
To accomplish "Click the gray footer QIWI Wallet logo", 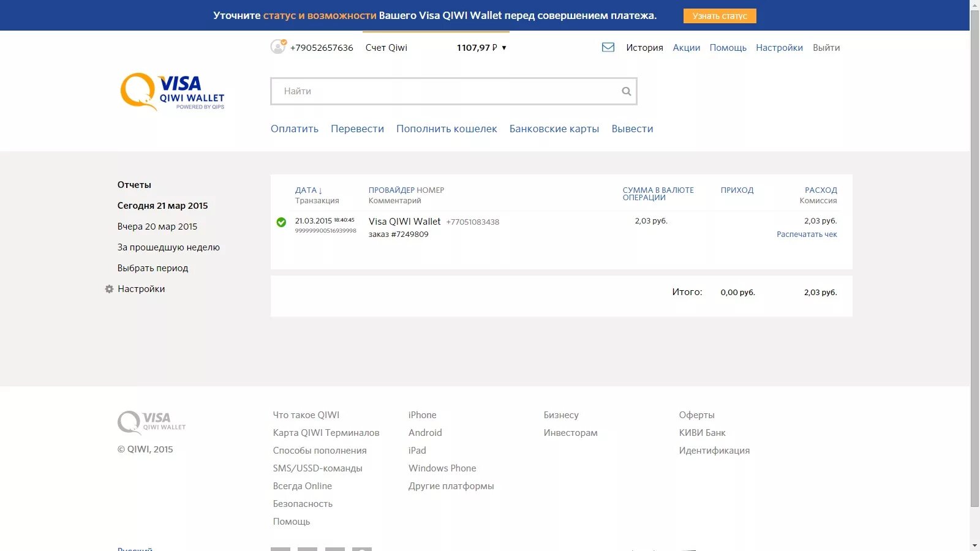I will click(x=151, y=422).
